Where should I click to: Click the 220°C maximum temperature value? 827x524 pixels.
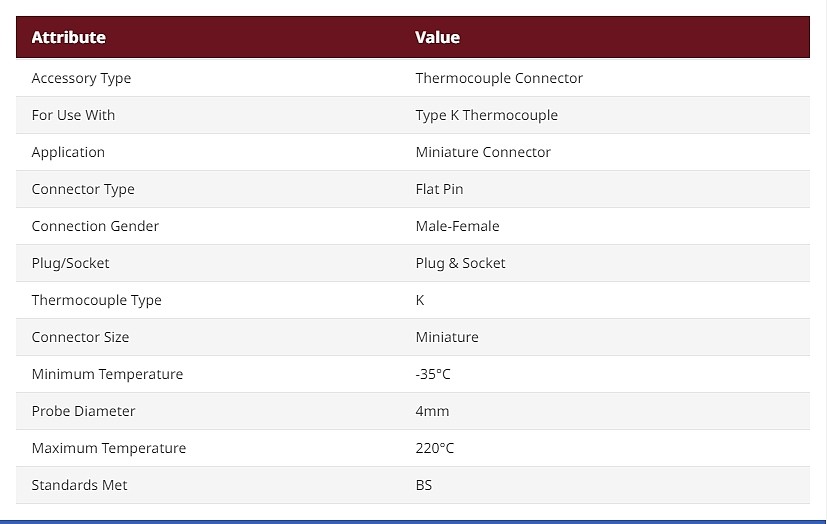[x=435, y=448]
